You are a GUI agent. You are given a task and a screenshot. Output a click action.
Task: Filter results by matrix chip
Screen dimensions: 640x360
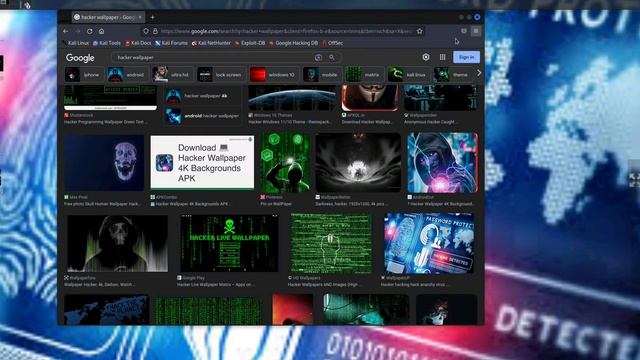click(364, 75)
